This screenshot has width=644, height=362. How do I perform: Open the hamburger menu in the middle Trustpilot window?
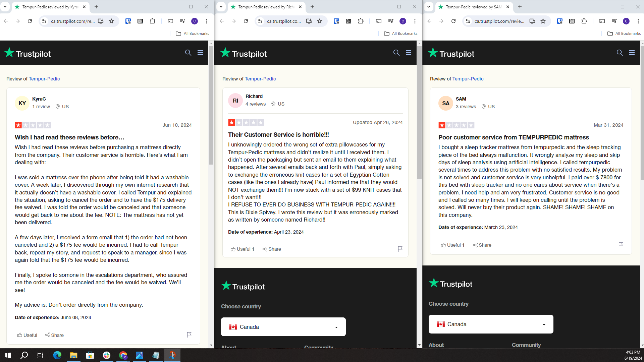point(409,53)
